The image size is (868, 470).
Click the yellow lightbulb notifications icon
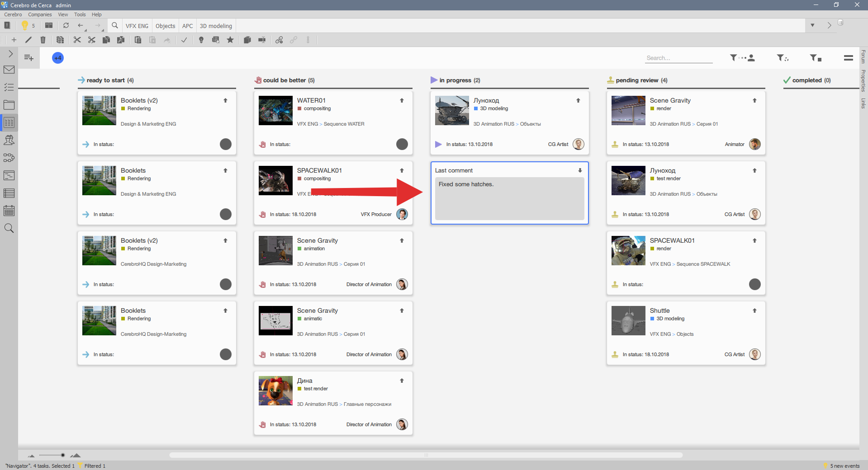[25, 26]
